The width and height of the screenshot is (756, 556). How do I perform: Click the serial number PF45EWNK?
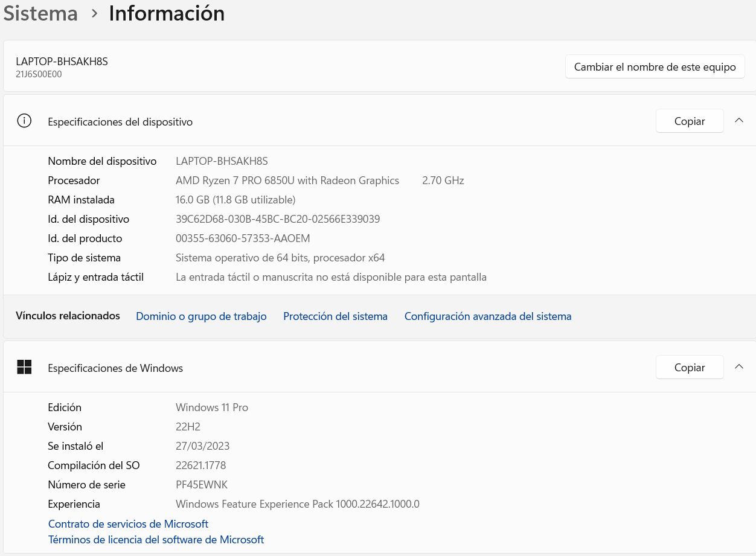[202, 485]
